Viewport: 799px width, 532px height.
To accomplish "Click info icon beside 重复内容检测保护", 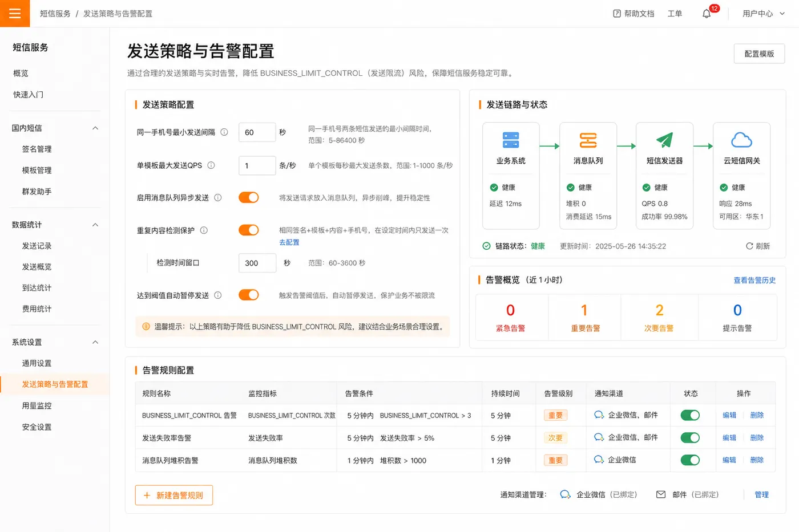I will coord(204,230).
